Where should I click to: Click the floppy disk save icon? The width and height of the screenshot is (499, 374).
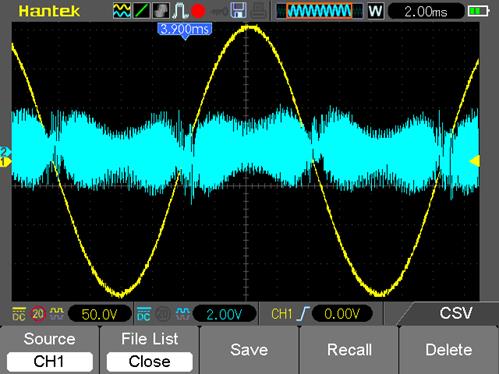pyautogui.click(x=239, y=10)
